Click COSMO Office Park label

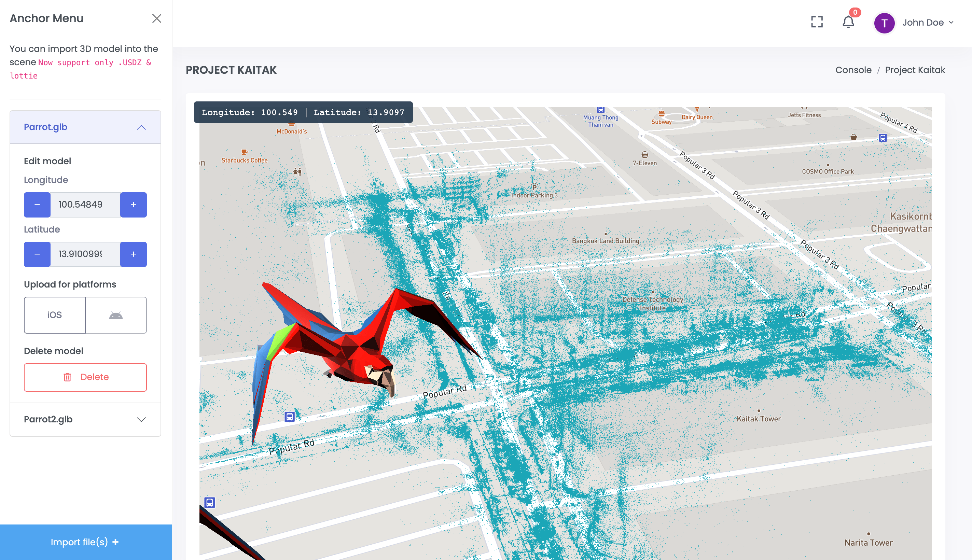pyautogui.click(x=828, y=171)
